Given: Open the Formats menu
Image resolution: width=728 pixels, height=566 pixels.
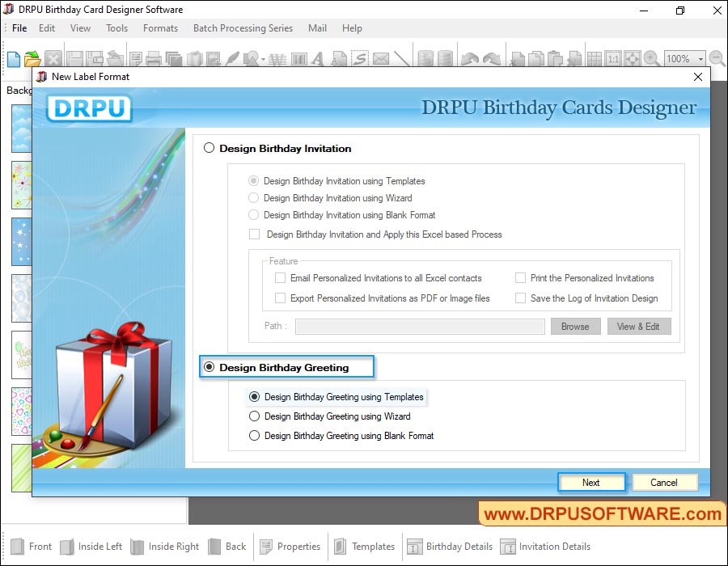Looking at the screenshot, I should tap(159, 27).
